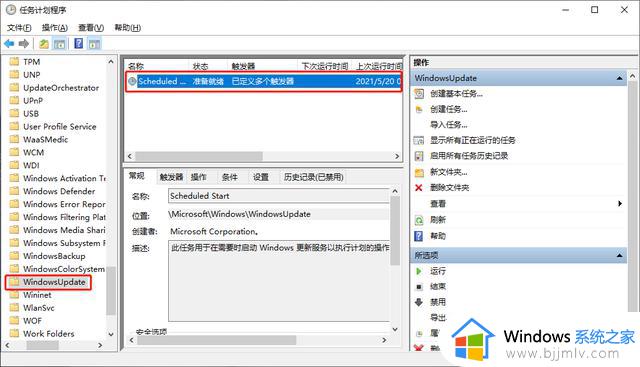640x367 pixels.
Task: Click Actions pane scroll up arrow
Action: pos(633,76)
